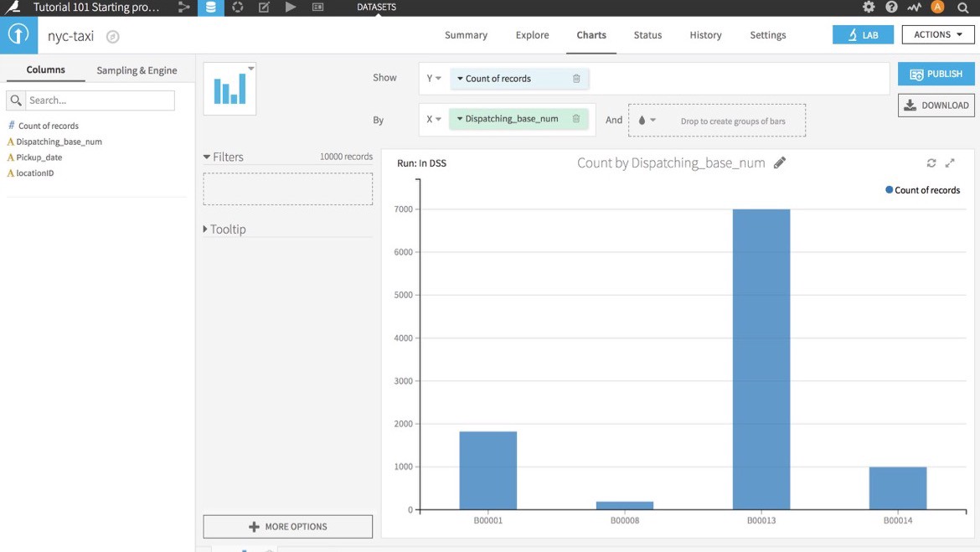Edit chart title with pencil icon
Viewport: 980px width, 552px height.
780,163
